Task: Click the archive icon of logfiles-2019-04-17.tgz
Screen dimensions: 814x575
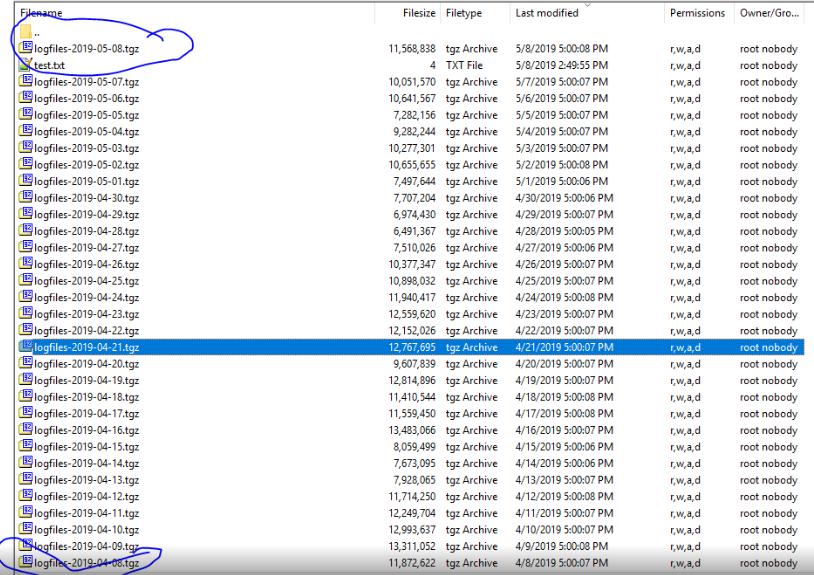Action: [25, 413]
